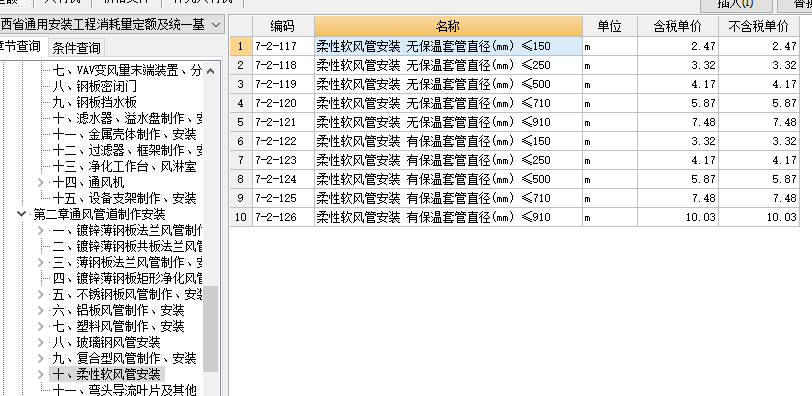Screen dimensions: 812x396
Task: Select 四、镀锌薄钢板矩形净化风管 item
Action: (127, 278)
